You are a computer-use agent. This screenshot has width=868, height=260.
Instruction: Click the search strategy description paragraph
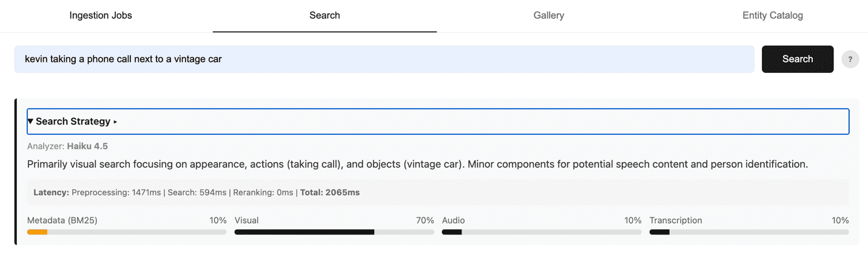click(417, 165)
